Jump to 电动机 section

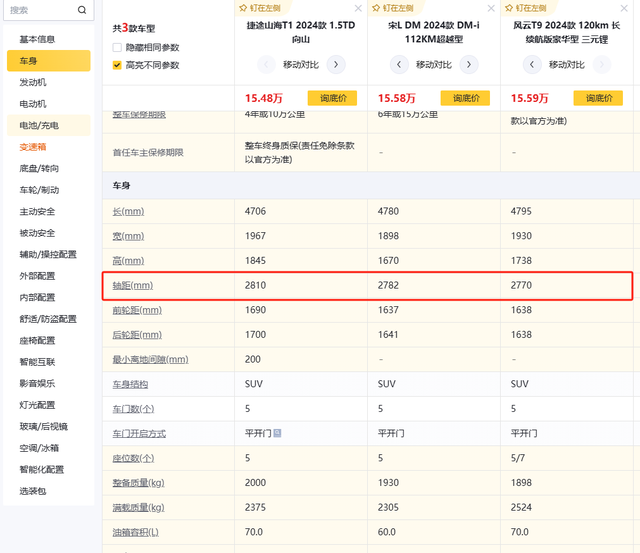pos(33,104)
